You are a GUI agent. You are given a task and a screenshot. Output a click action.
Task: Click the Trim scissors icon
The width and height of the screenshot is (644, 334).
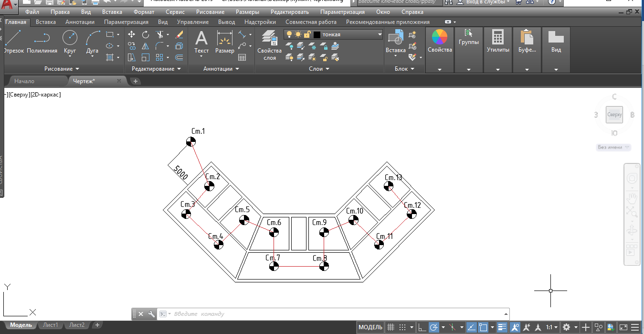pyautogui.click(x=160, y=34)
